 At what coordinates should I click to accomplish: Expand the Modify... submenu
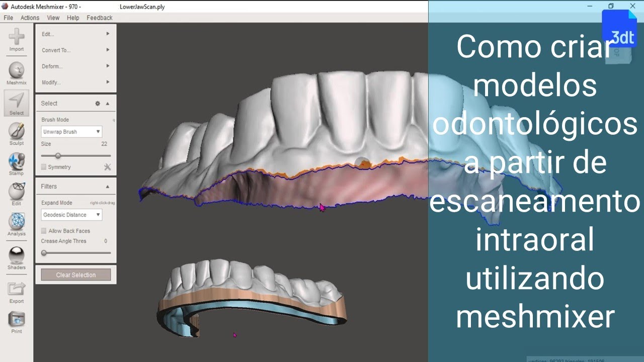click(x=76, y=82)
